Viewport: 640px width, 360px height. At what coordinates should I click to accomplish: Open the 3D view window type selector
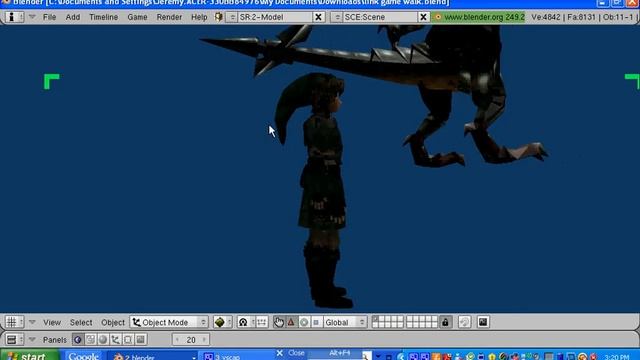coord(14,322)
